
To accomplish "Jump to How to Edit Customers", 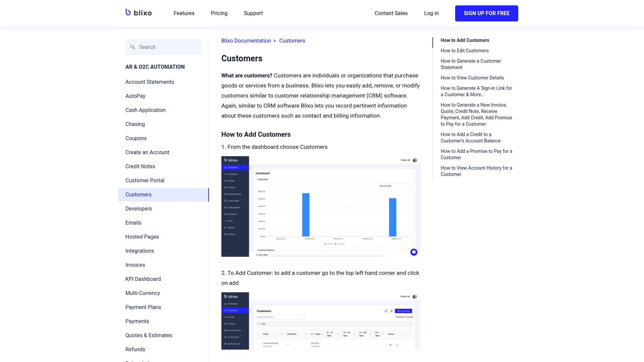I will coord(465,51).
